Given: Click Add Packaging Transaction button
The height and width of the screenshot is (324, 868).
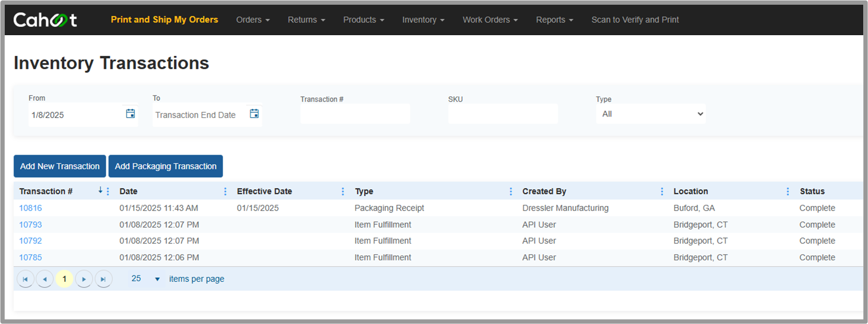Looking at the screenshot, I should click(x=166, y=166).
